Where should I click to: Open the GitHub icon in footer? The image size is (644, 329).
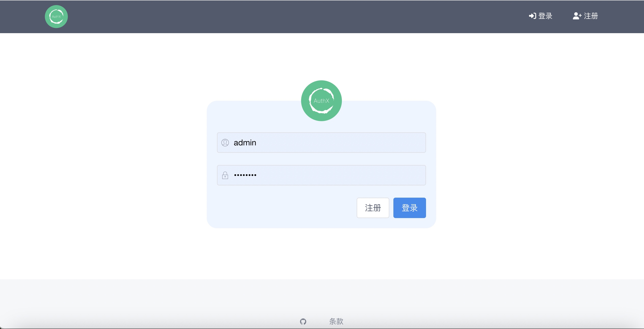[303, 321]
